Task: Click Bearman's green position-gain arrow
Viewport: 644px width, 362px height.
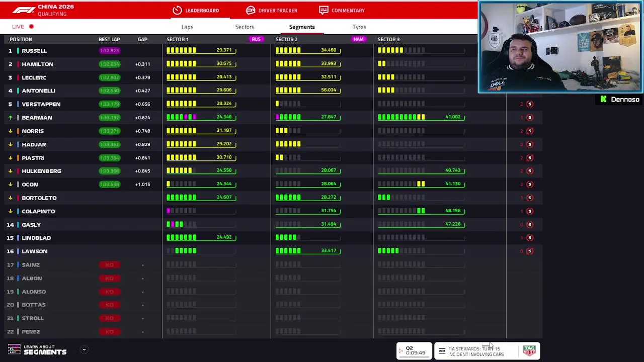Action: pyautogui.click(x=10, y=117)
